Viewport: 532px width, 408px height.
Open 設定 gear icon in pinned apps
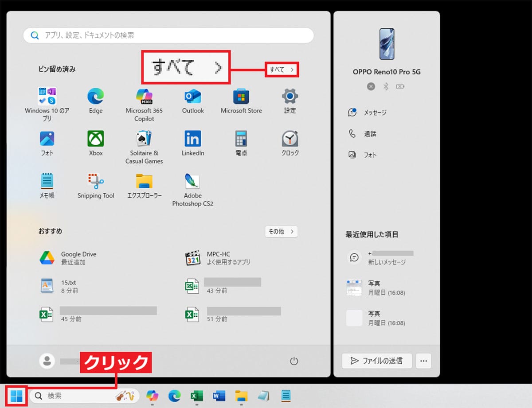[x=290, y=96]
